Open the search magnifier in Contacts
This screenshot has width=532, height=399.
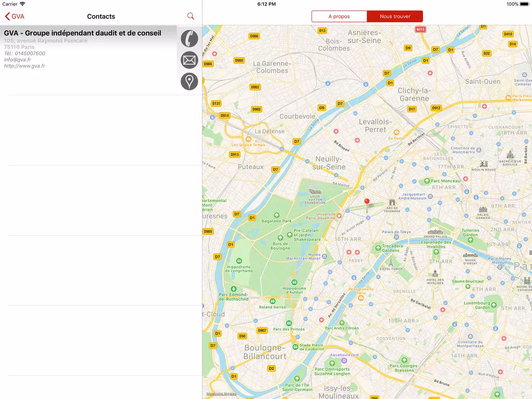point(191,16)
